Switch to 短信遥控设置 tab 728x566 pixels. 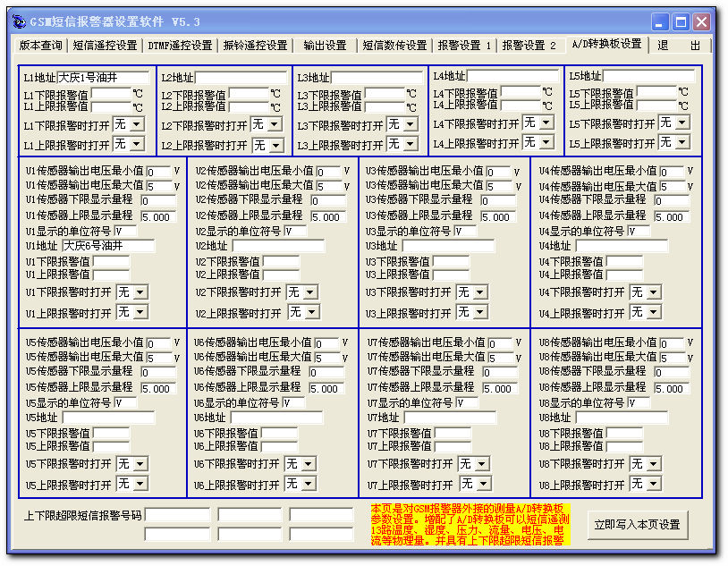tap(105, 45)
